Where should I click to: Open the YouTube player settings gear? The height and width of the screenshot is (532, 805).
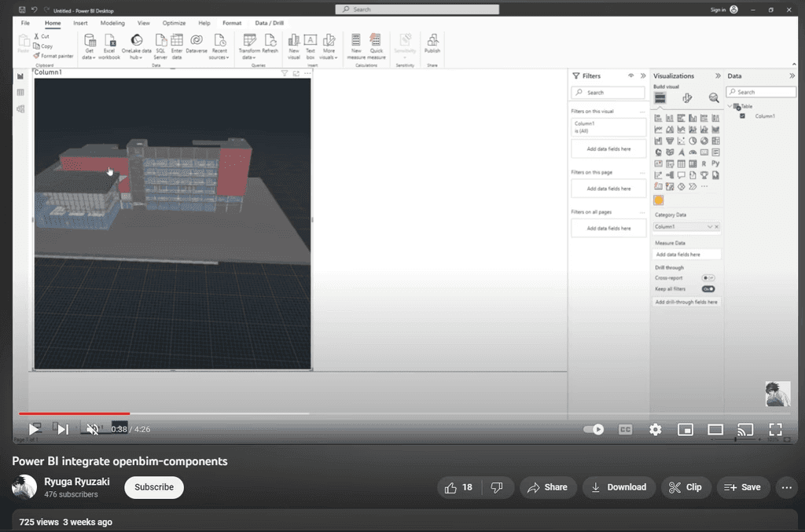[x=655, y=429]
